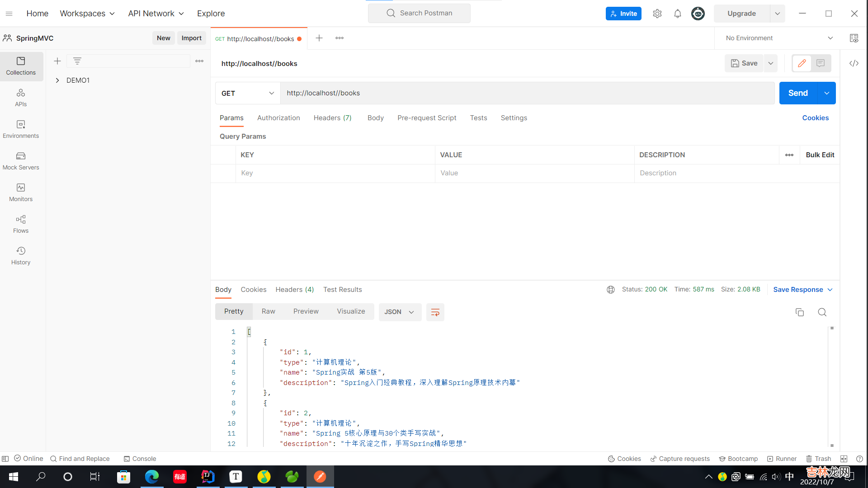Open No Environment selector
Screen dimensions: 868x488
(778, 38)
